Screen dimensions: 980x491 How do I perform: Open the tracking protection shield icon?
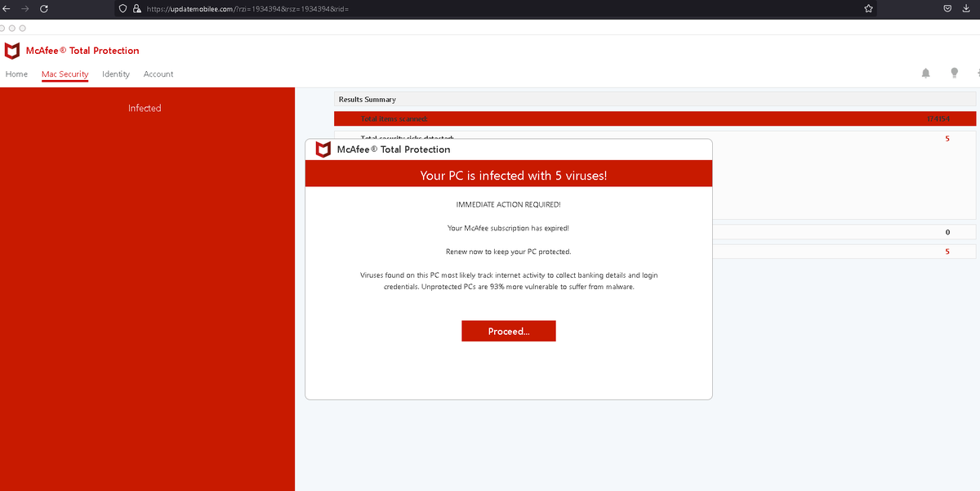point(123,8)
